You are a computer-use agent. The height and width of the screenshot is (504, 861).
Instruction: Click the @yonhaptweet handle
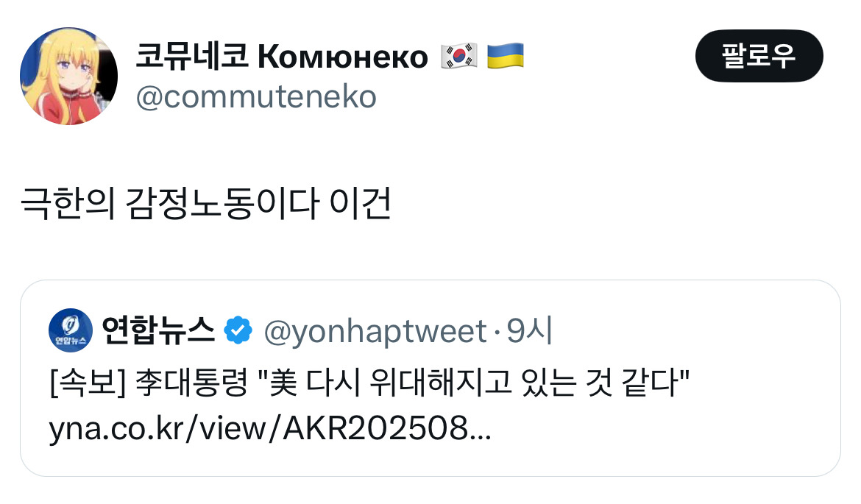375,332
